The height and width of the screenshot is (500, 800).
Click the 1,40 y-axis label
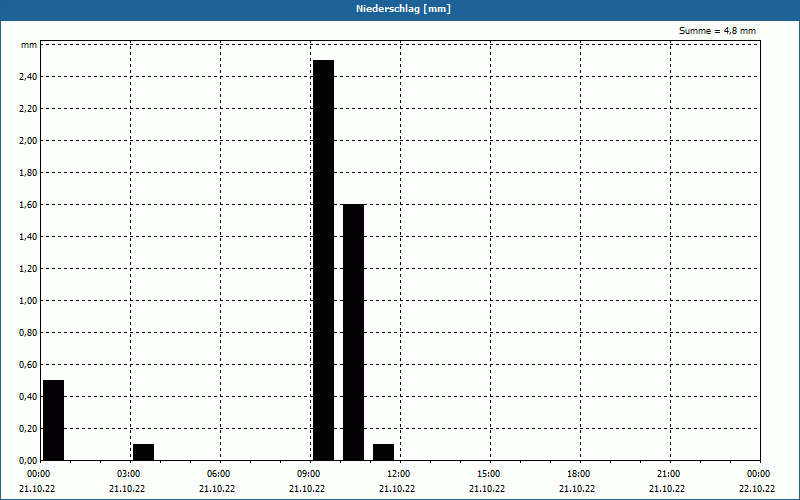click(28, 237)
